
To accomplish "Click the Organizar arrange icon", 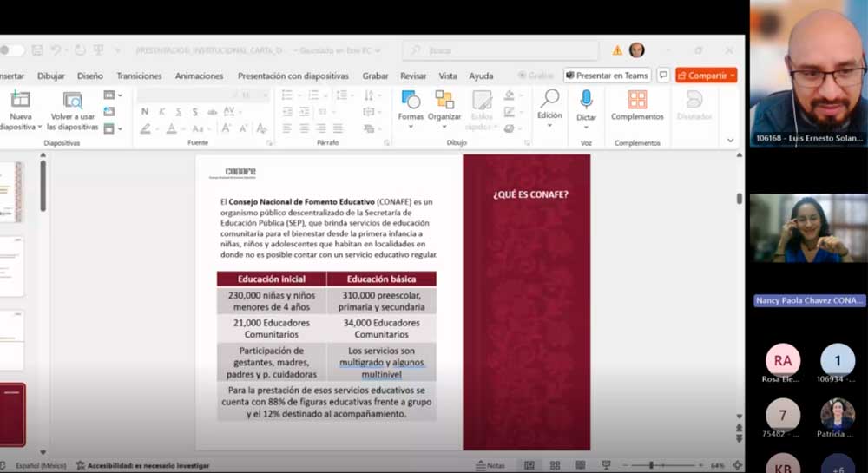I will [444, 102].
